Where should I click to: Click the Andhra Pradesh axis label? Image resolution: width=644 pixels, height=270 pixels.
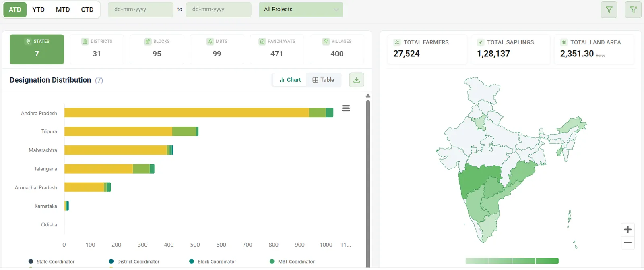click(39, 113)
